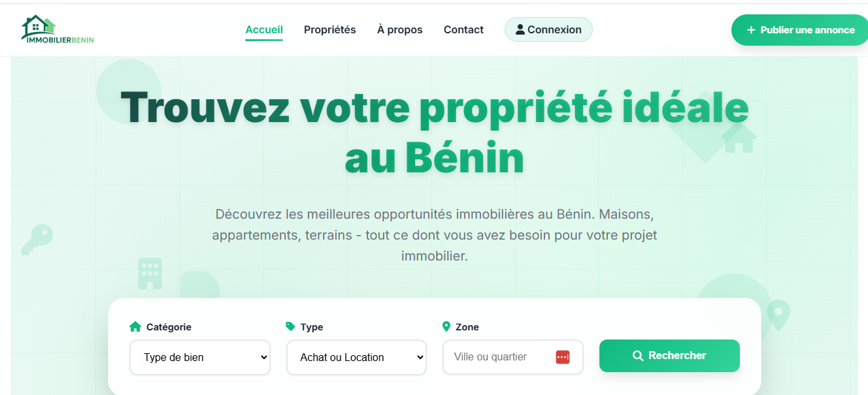Open the Propriétés menu item
Image resolution: width=868 pixels, height=395 pixels.
pos(330,29)
